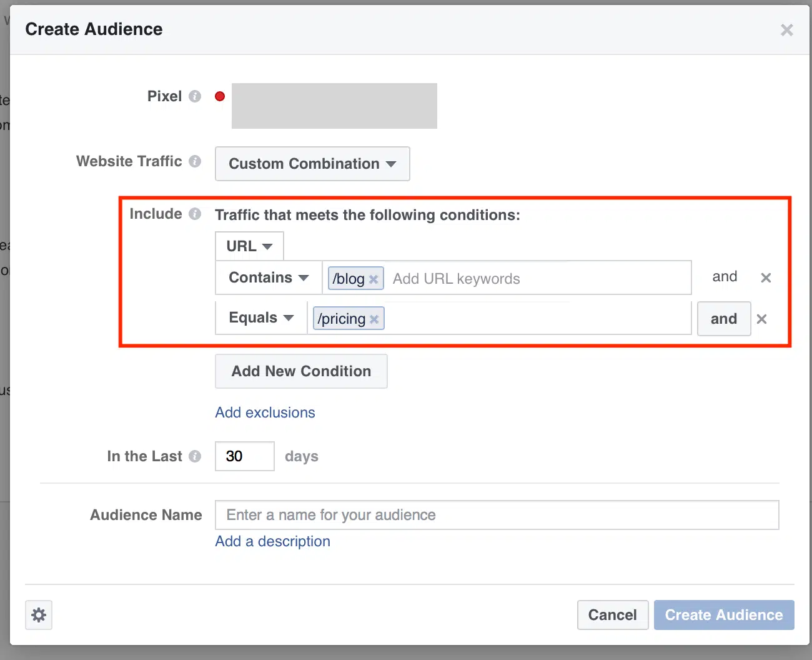Click the Pixel info icon
Screen dimensions: 812x660
pyautogui.click(x=195, y=96)
